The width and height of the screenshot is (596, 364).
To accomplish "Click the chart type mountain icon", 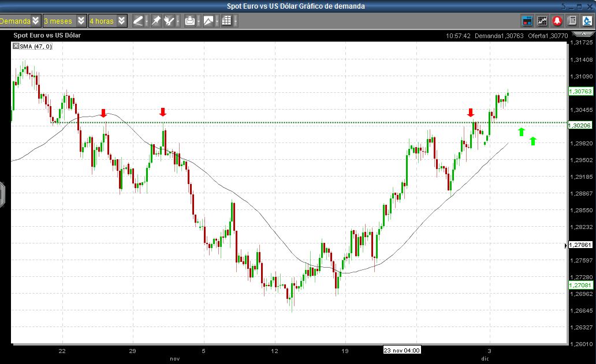I will (208, 21).
